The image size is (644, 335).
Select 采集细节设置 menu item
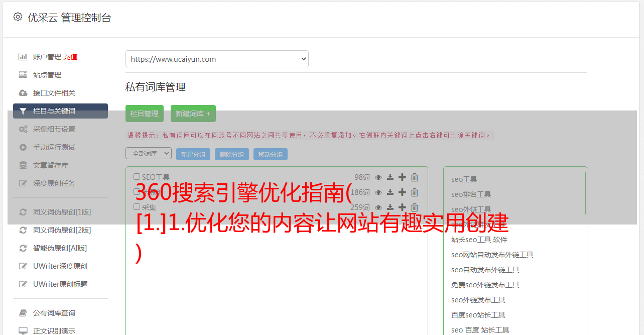(54, 129)
